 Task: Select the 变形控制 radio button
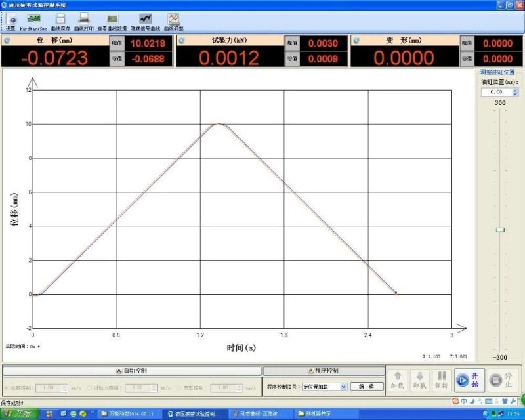[179, 388]
